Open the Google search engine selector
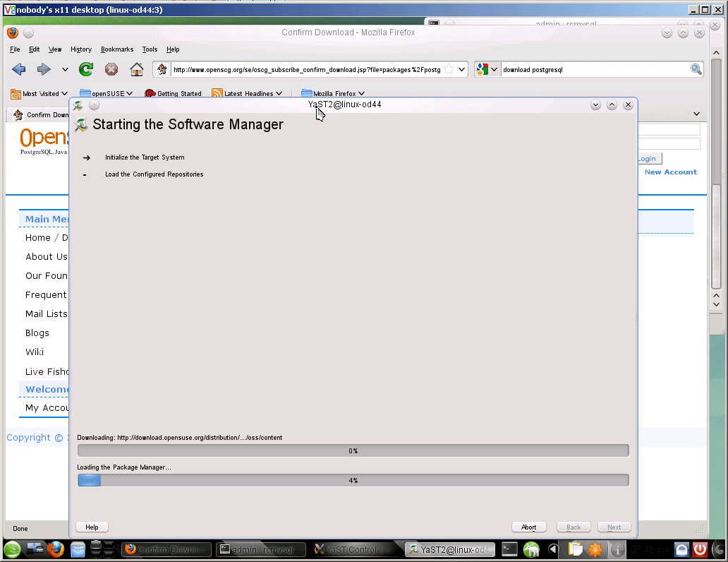The image size is (728, 562). point(487,69)
